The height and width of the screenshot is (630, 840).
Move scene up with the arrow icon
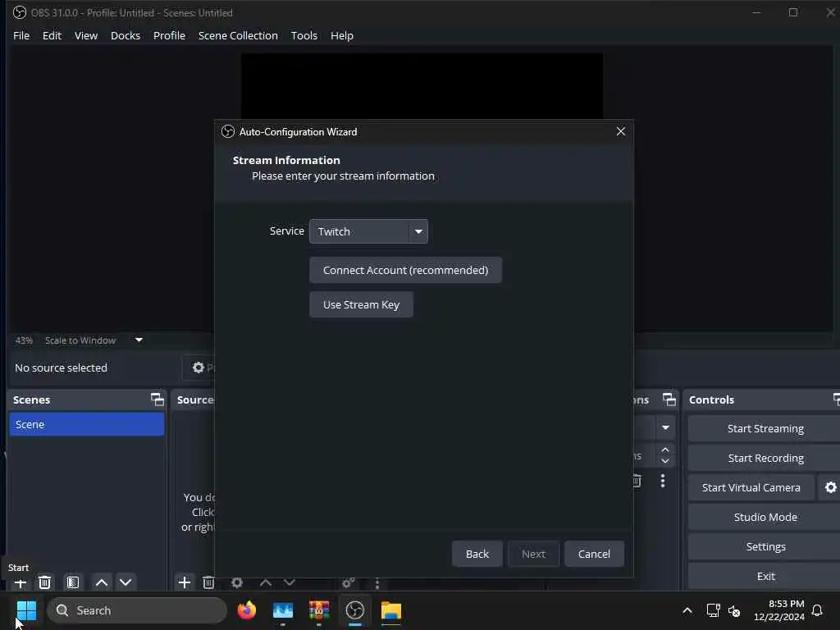(x=102, y=582)
